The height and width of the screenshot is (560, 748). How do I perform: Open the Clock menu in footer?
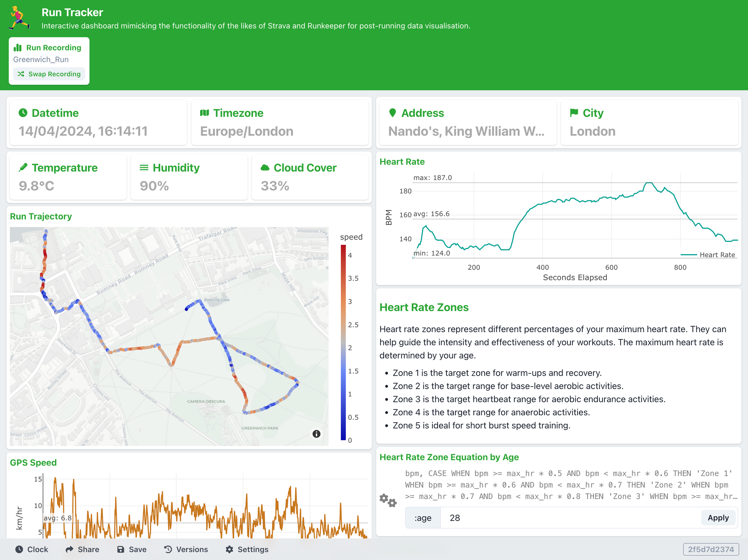(32, 550)
